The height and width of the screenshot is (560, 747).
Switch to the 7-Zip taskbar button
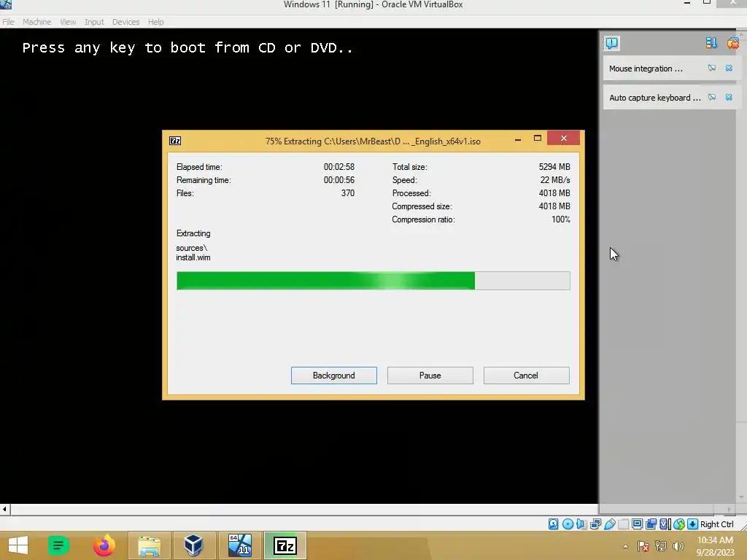[285, 545]
